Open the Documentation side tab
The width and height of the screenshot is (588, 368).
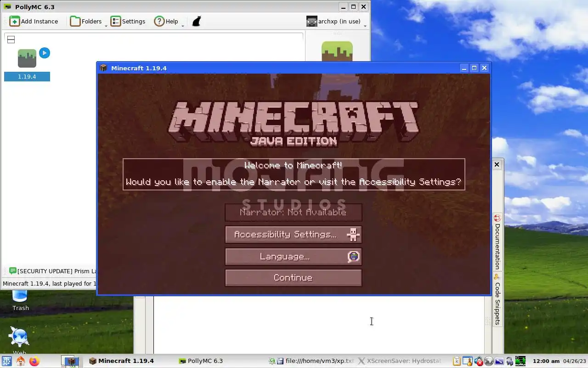(x=497, y=242)
